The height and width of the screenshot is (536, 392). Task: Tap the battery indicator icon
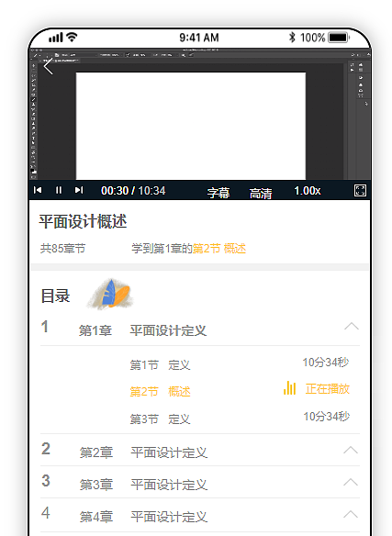point(339,38)
